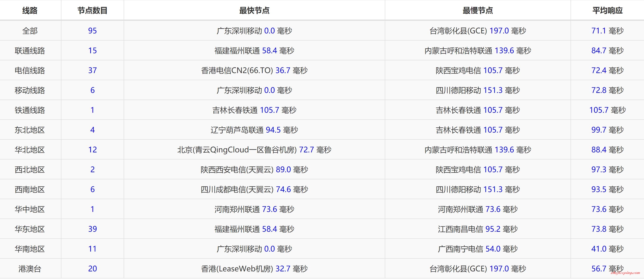644x280 pixels.
Task: Click fastest node 吉林长春铁通 in 铁通线路 row
Action: click(x=235, y=110)
